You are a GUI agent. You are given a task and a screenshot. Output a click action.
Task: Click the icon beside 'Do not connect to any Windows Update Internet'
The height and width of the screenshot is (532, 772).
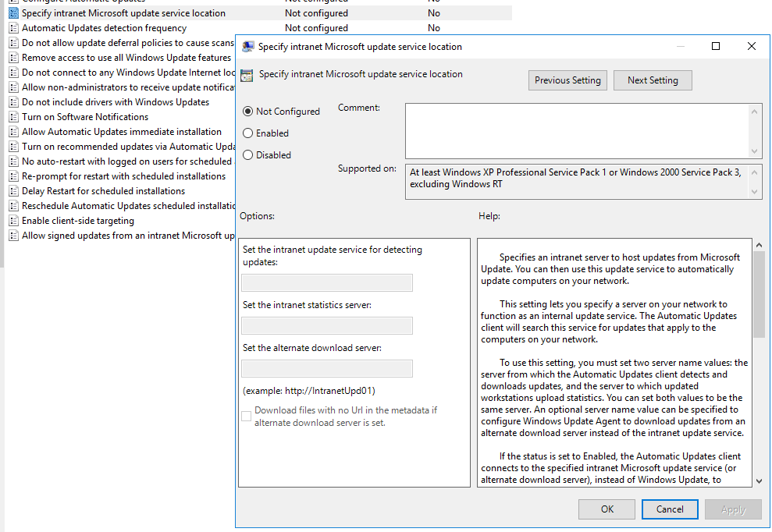[14, 73]
